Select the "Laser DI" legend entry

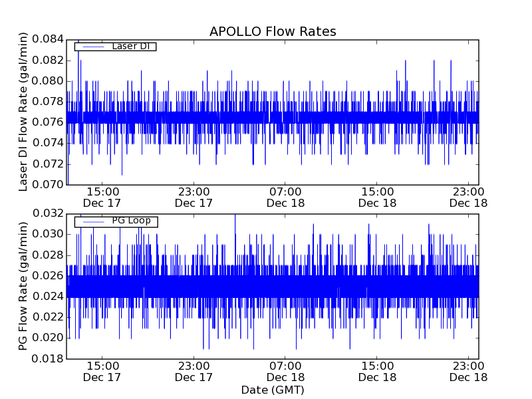point(115,47)
